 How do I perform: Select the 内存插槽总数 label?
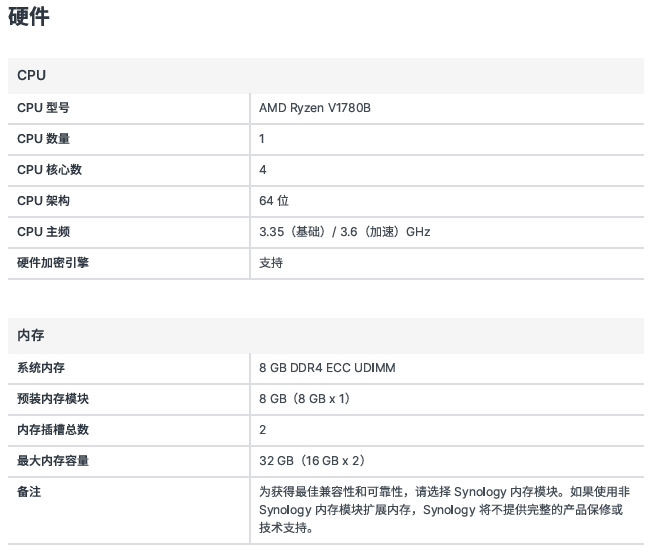pos(53,430)
